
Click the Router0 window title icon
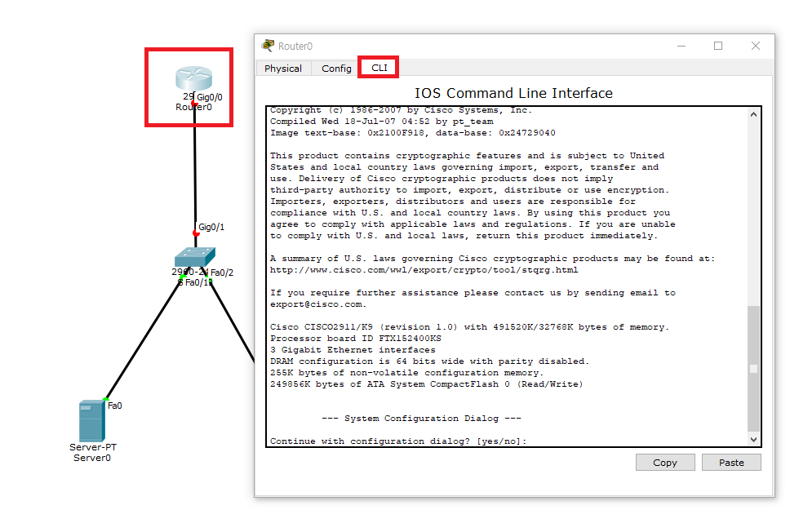268,46
